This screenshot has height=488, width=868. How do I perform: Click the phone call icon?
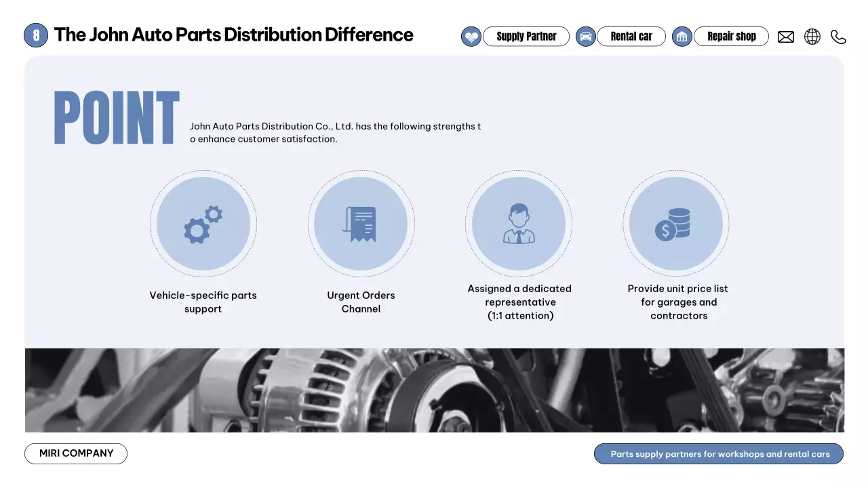pos(839,37)
